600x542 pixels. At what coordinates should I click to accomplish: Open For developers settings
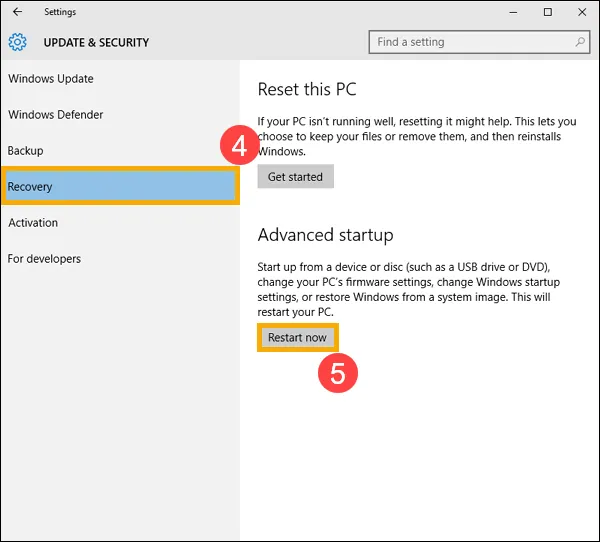pos(44,259)
